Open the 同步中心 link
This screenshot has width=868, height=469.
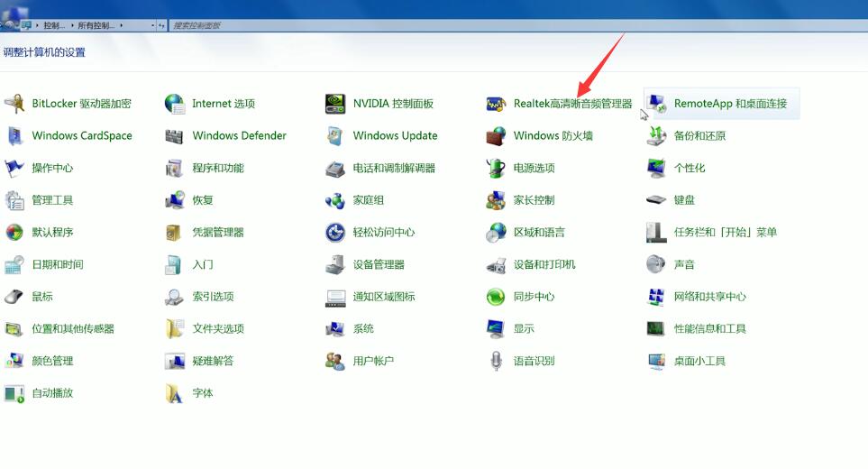(x=534, y=296)
